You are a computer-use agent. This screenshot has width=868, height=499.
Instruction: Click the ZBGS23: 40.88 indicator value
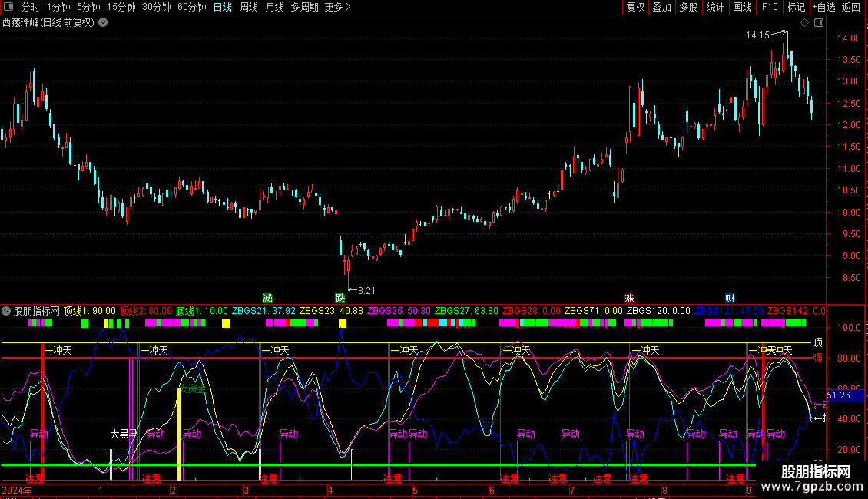[331, 311]
